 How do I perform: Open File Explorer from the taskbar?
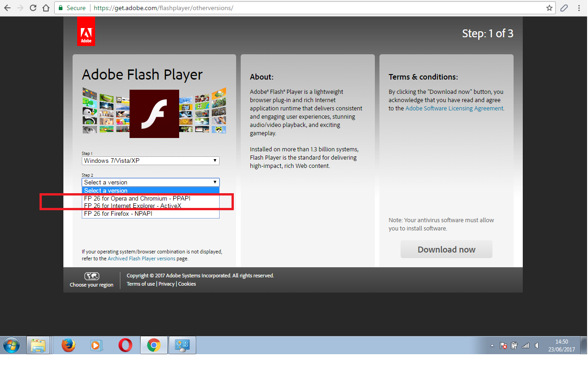[x=38, y=345]
